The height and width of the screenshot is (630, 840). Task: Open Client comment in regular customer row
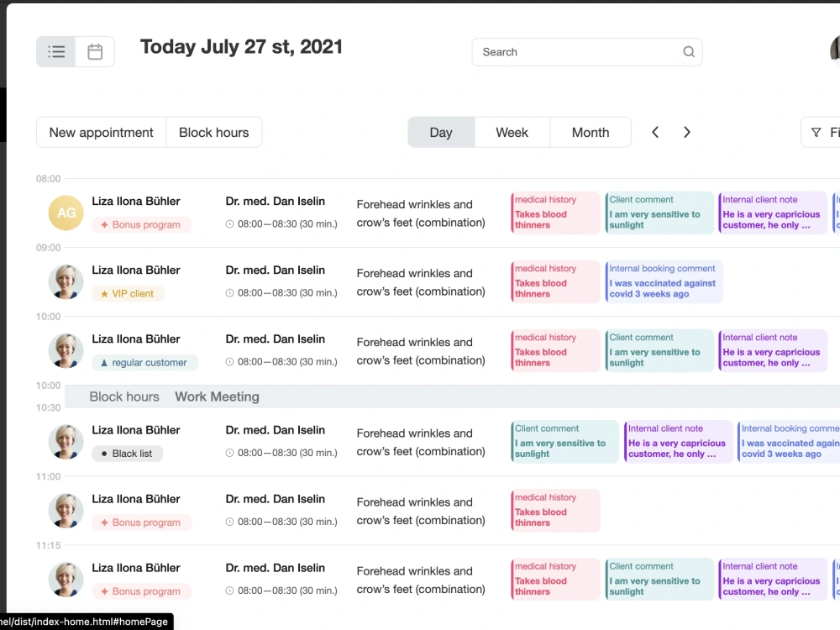pyautogui.click(x=659, y=351)
